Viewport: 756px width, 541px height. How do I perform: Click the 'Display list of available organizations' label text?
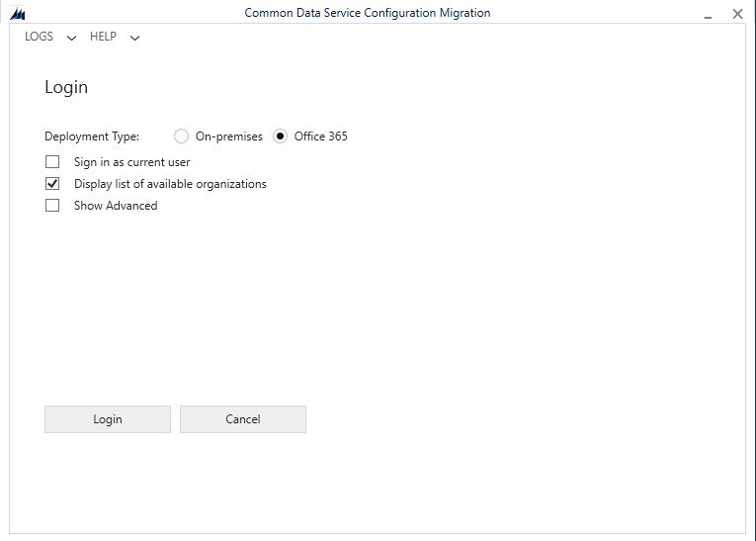[170, 184]
